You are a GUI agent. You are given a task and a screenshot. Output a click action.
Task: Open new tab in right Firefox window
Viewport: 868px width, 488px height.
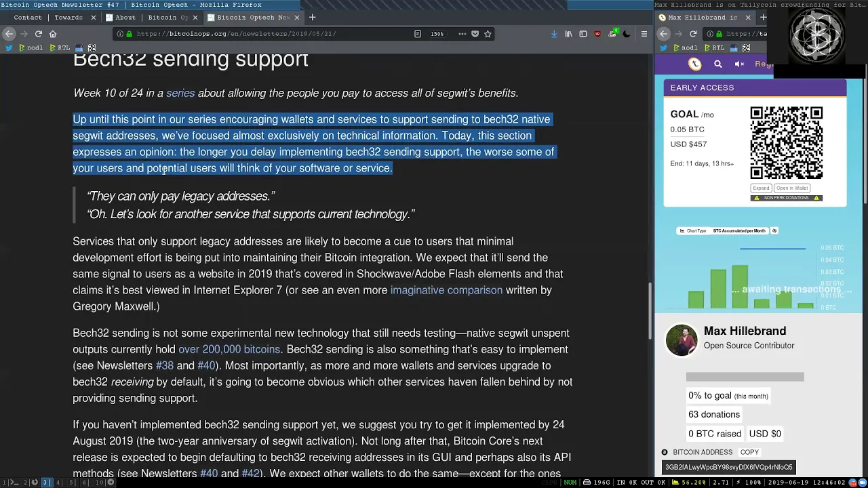(763, 18)
